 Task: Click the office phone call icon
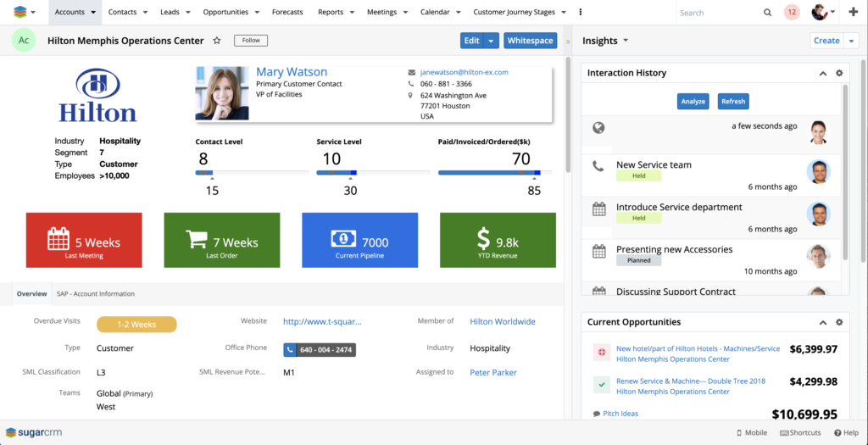(291, 349)
